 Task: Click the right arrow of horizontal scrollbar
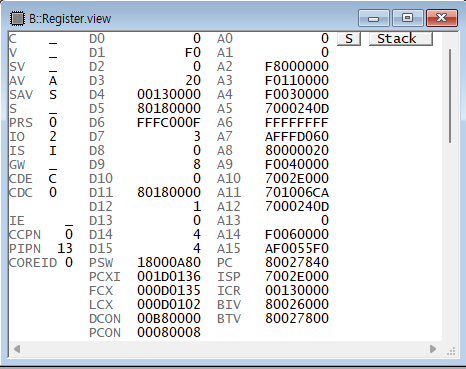433,349
